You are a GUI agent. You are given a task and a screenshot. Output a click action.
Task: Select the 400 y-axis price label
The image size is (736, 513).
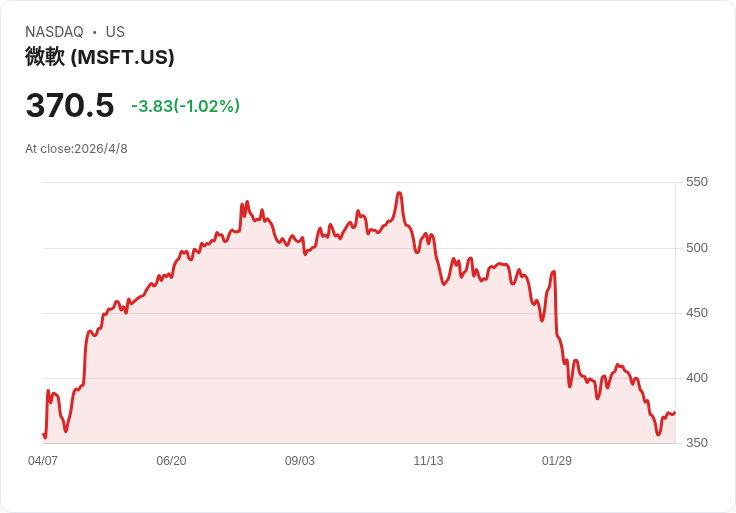(696, 378)
